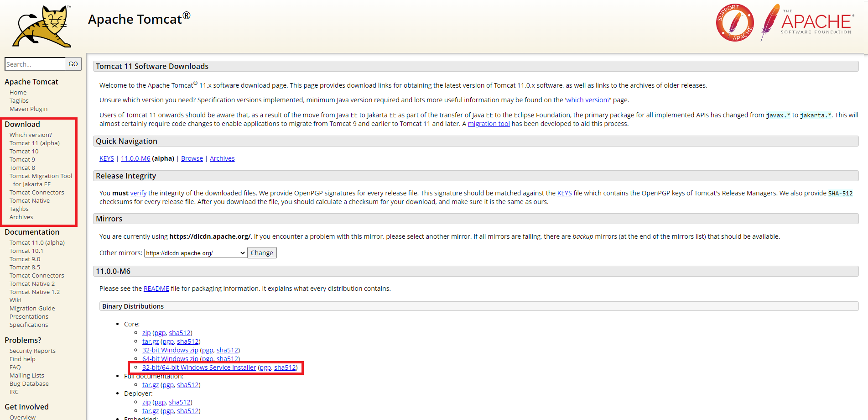
Task: Open the Archives link under Quick Navigation
Action: point(222,158)
